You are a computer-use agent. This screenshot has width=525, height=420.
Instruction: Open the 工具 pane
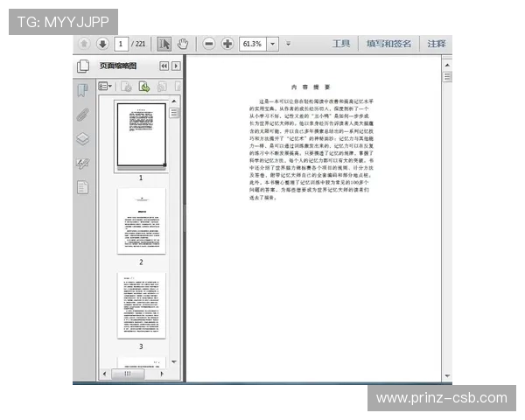(341, 44)
